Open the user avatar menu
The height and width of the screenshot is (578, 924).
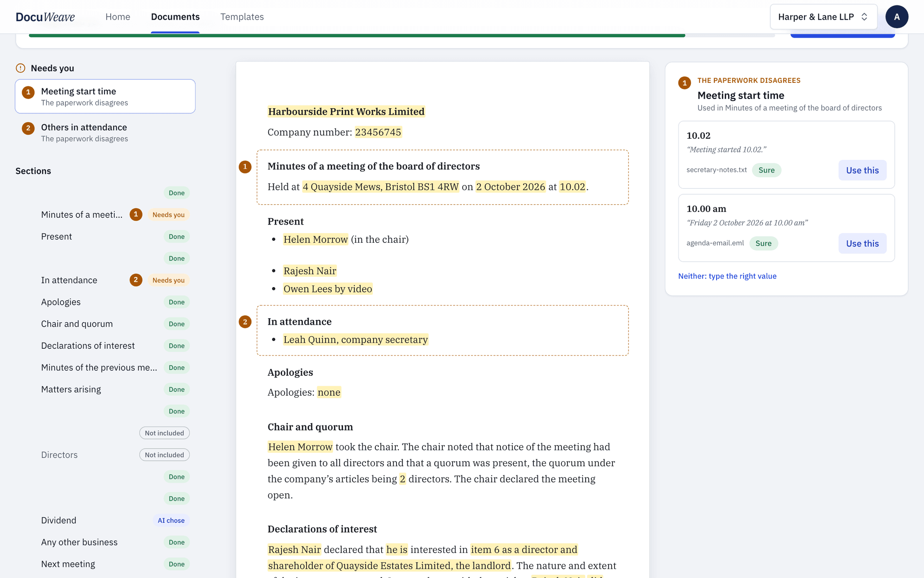897,17
